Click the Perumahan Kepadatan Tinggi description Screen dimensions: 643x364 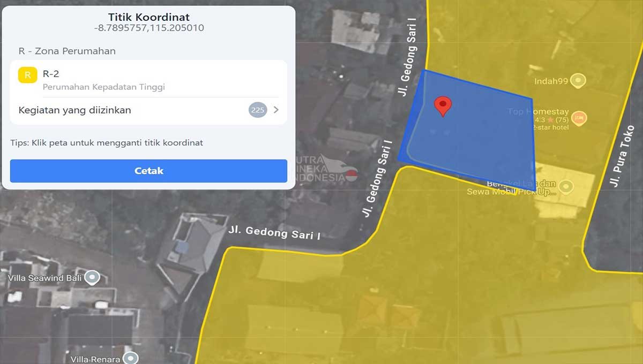[104, 87]
